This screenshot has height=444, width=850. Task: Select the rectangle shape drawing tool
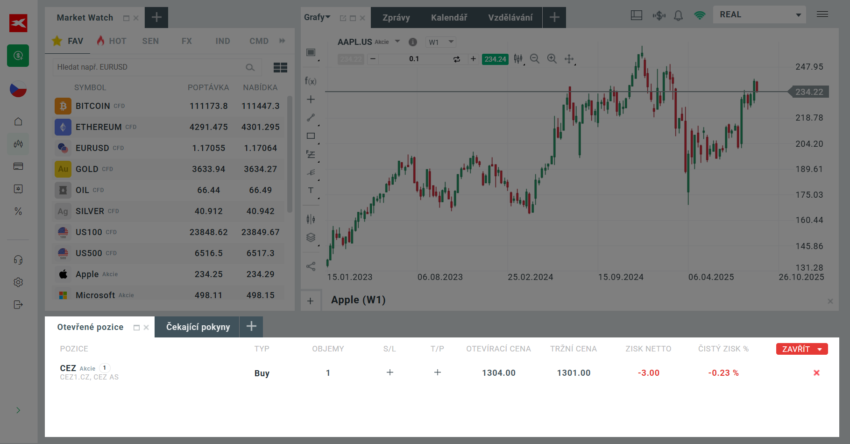click(311, 136)
